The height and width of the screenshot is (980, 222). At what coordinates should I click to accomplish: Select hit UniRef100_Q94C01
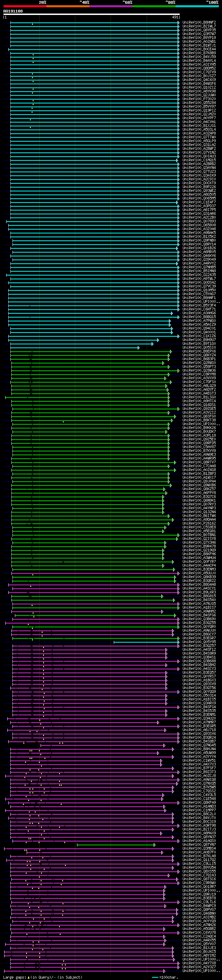199,328
